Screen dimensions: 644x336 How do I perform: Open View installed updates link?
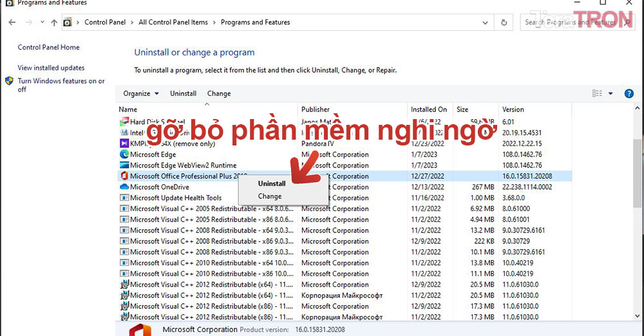pyautogui.click(x=51, y=68)
